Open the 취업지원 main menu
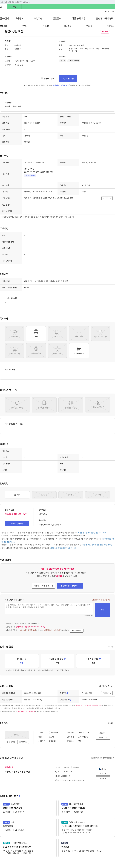The width and height of the screenshot is (115, 868). (38, 19)
